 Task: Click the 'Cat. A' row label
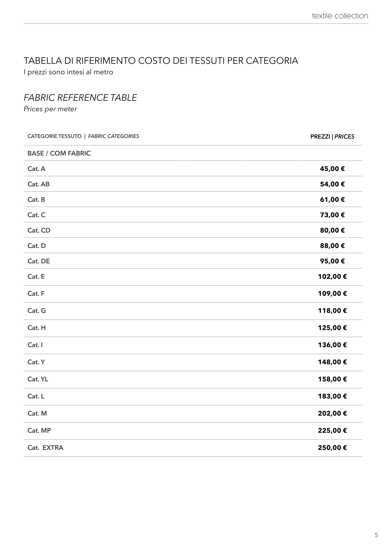[x=36, y=169]
